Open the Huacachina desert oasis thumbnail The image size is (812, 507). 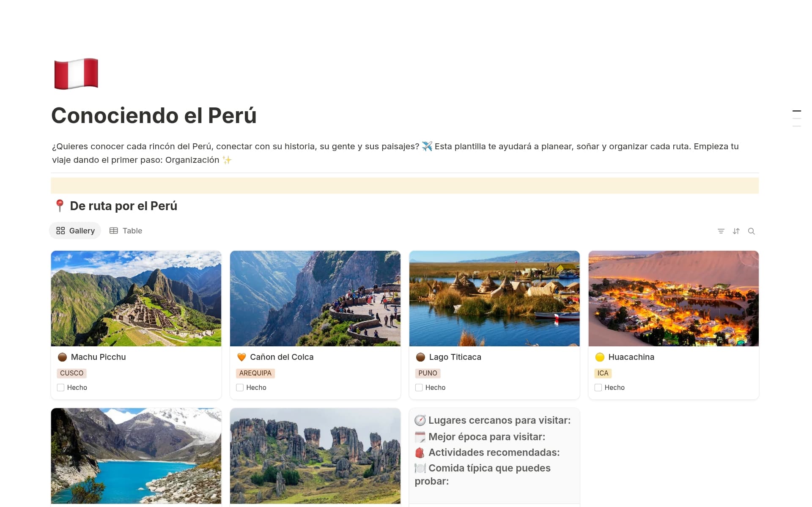(673, 299)
